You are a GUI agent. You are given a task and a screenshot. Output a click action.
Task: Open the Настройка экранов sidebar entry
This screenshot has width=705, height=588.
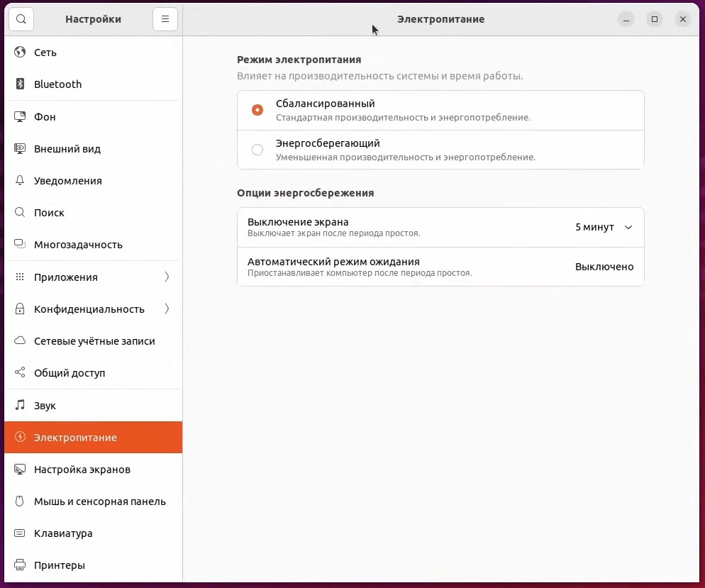(x=93, y=470)
